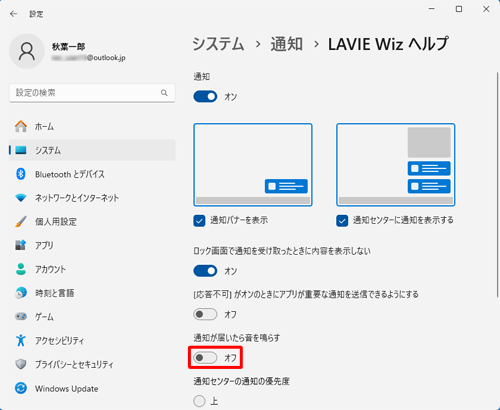The width and height of the screenshot is (500, 410).
Task: Open Windows Update page
Action: tap(92, 388)
